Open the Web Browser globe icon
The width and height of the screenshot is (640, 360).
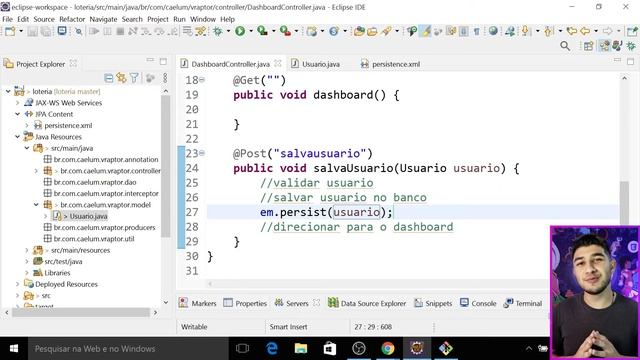tap(493, 31)
